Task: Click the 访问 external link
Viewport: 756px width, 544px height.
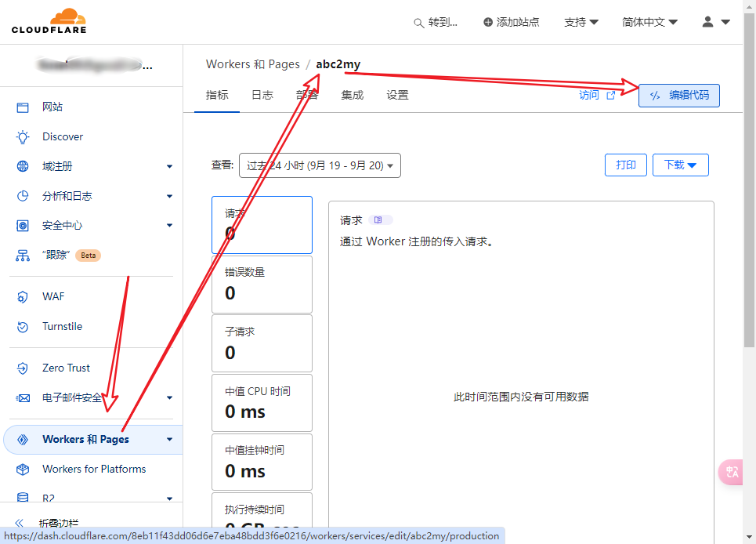Action: pos(596,95)
